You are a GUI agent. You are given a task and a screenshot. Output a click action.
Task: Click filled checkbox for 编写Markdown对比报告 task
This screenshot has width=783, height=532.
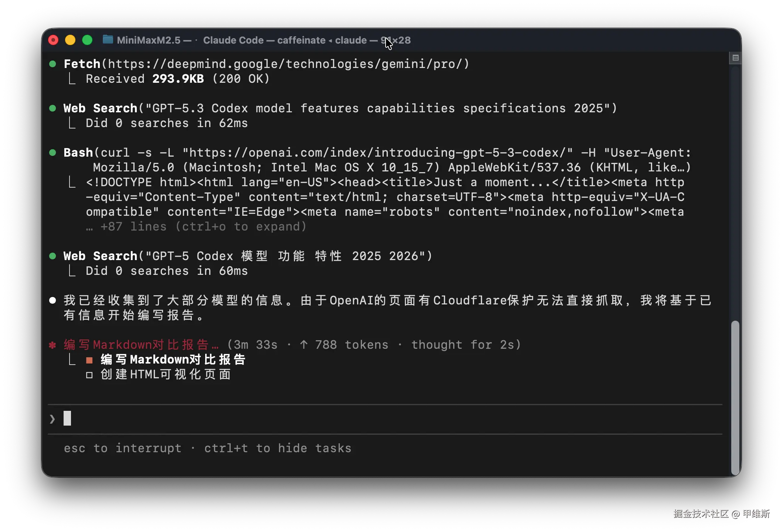pos(89,360)
